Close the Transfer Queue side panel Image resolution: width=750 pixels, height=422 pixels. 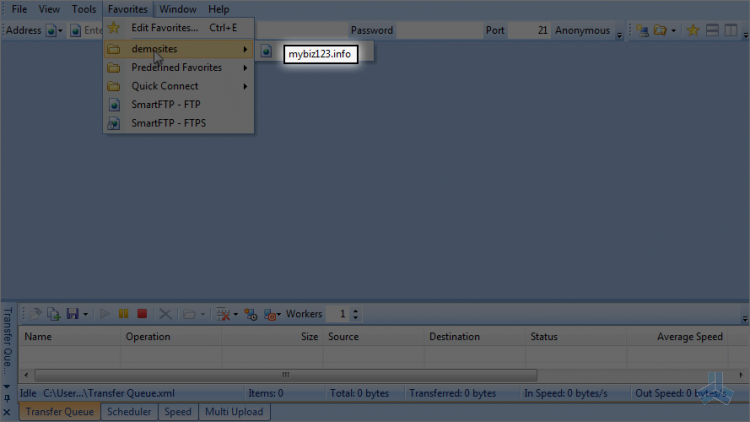coord(7,412)
